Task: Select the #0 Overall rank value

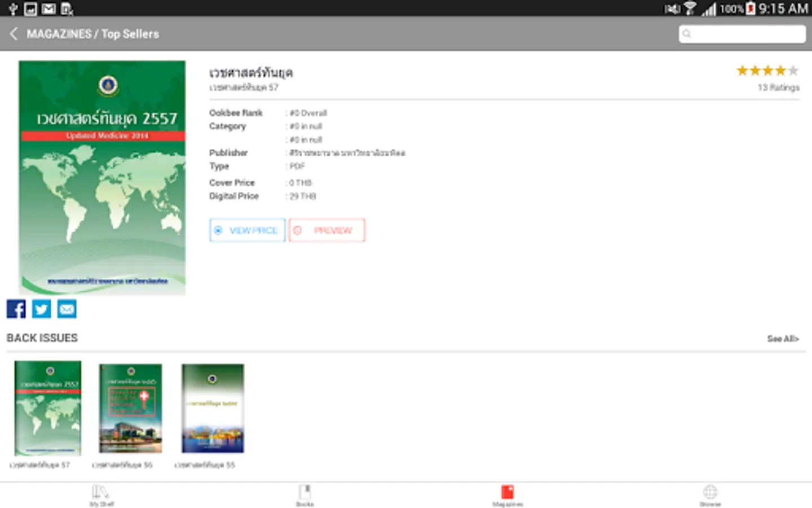Action: [308, 113]
